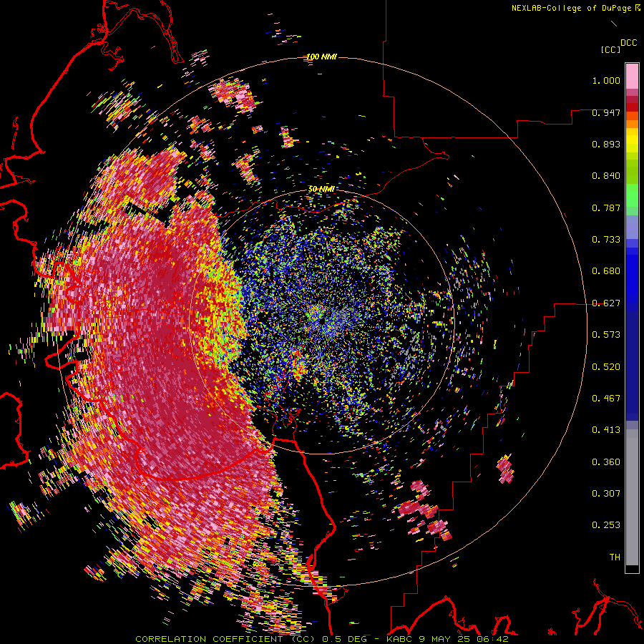Viewport: 644px width, 644px height.
Task: Click the CORRELATION COEFFICIENT (CC) caption text
Action: point(225,639)
